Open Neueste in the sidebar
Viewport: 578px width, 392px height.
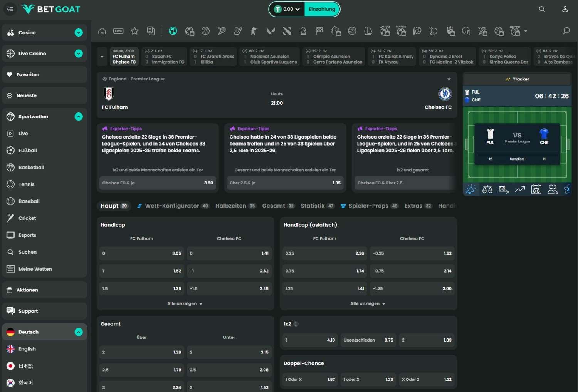(x=45, y=95)
